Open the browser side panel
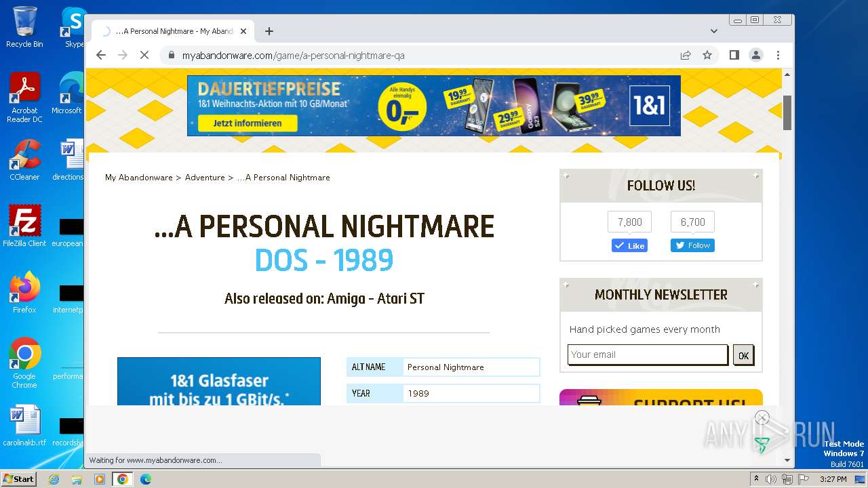This screenshot has width=868, height=488. coord(734,55)
